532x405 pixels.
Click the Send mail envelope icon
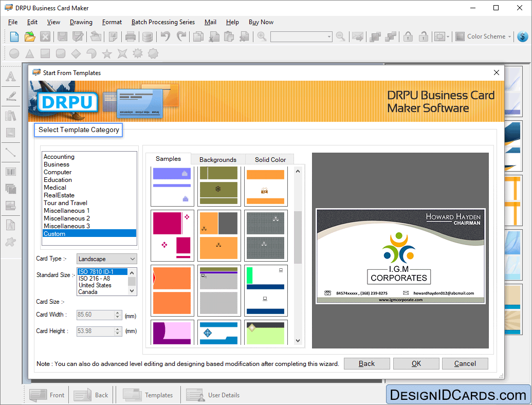(358, 36)
